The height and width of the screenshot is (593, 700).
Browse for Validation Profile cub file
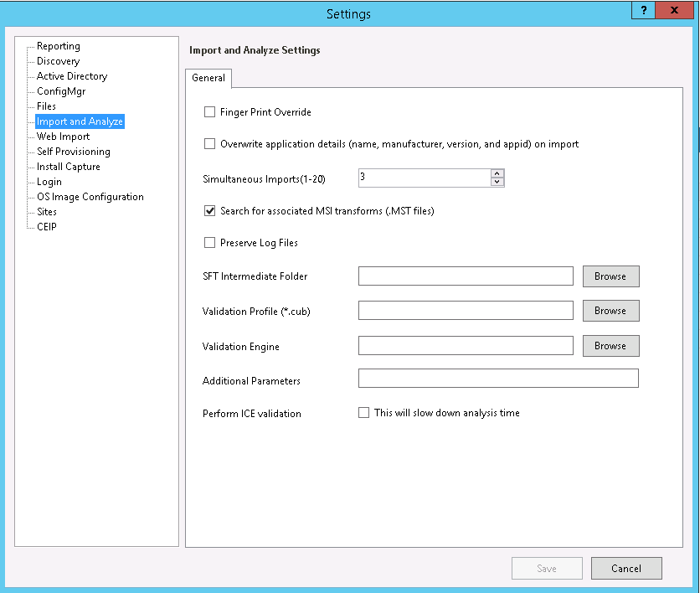coord(610,311)
